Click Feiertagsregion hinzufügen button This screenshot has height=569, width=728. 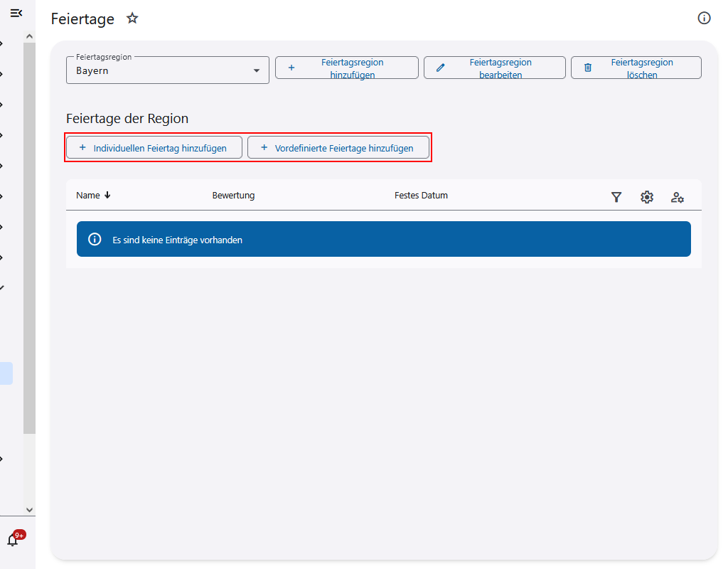pyautogui.click(x=346, y=68)
